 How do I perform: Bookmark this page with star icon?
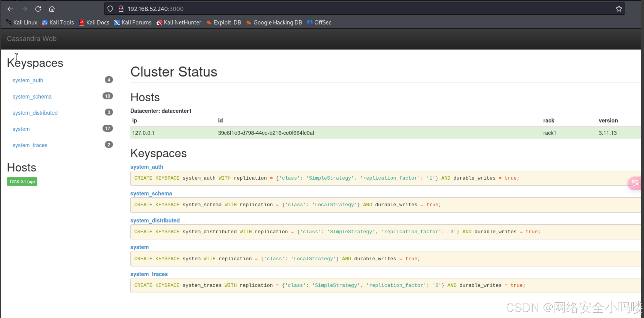pyautogui.click(x=619, y=9)
